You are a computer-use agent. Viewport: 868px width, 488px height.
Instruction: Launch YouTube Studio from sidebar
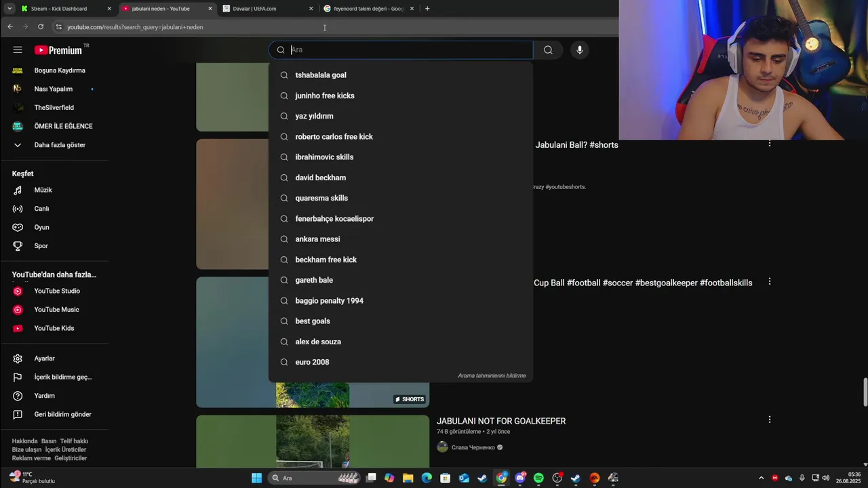pos(54,291)
